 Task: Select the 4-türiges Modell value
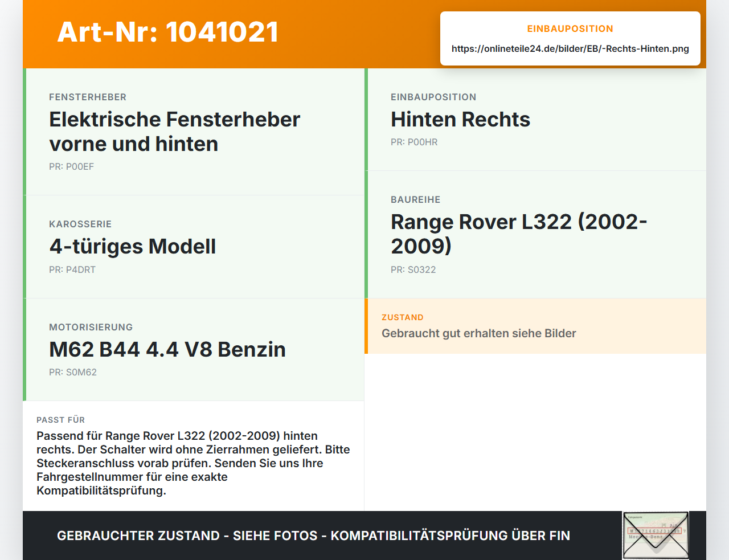click(132, 247)
